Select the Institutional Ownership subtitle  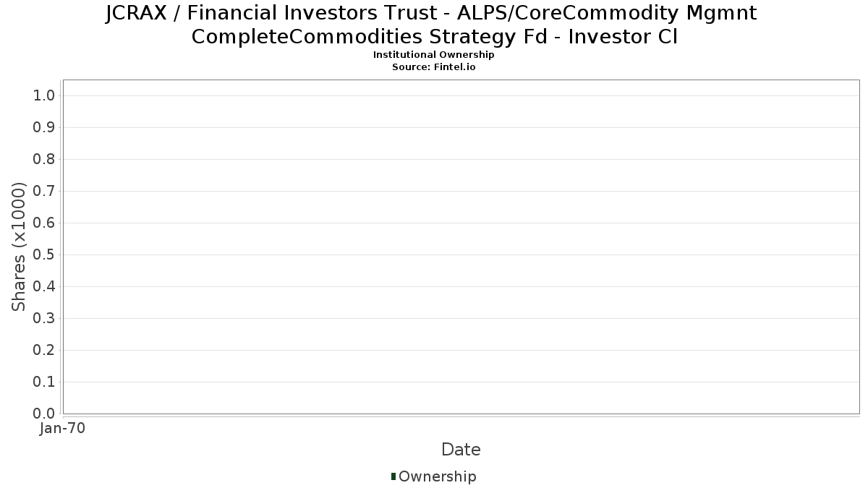433,55
